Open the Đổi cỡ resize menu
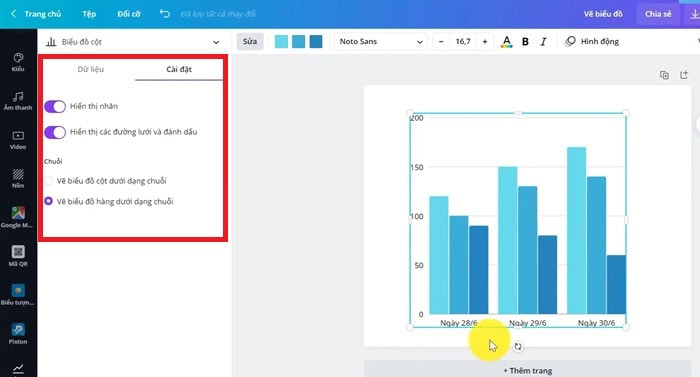700x377 pixels. (129, 14)
